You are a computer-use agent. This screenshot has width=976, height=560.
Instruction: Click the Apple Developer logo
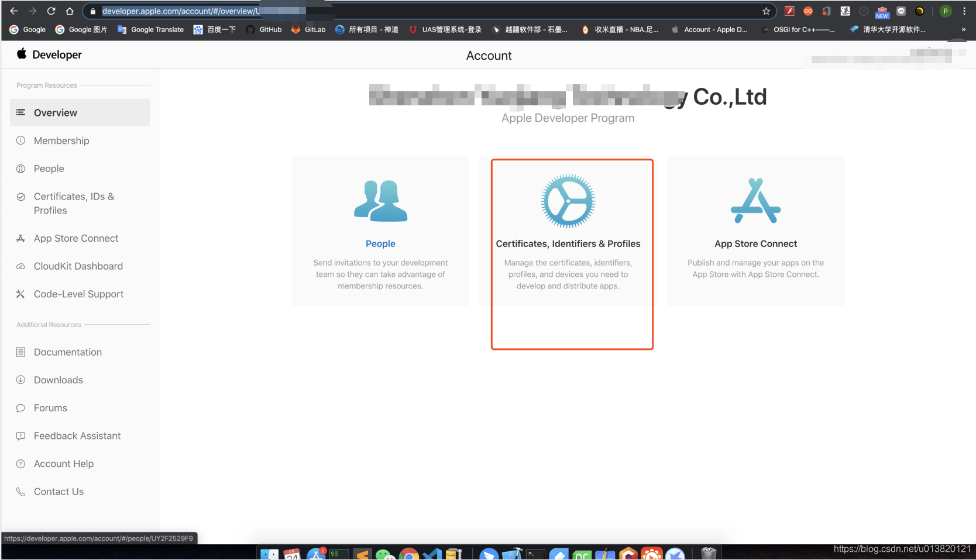[49, 54]
